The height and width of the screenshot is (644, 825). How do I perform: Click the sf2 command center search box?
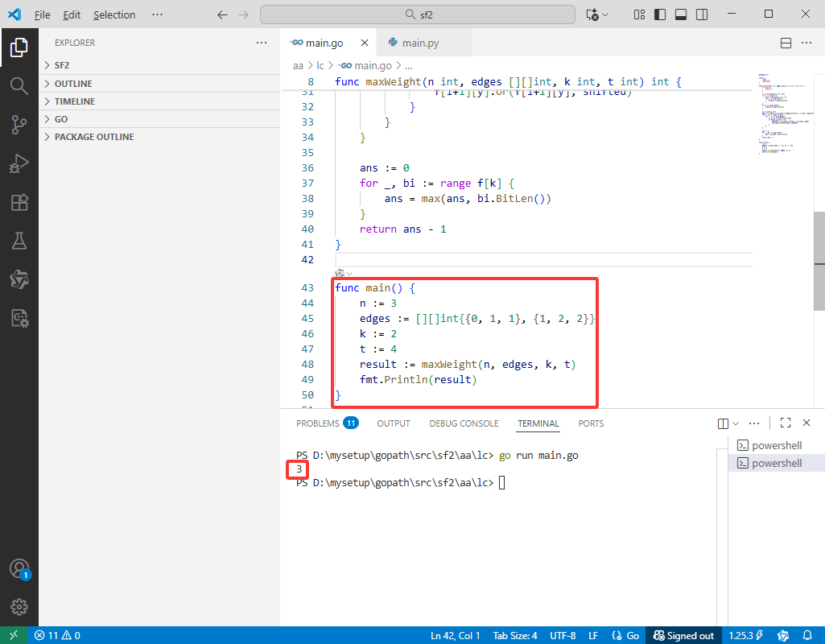tap(418, 14)
